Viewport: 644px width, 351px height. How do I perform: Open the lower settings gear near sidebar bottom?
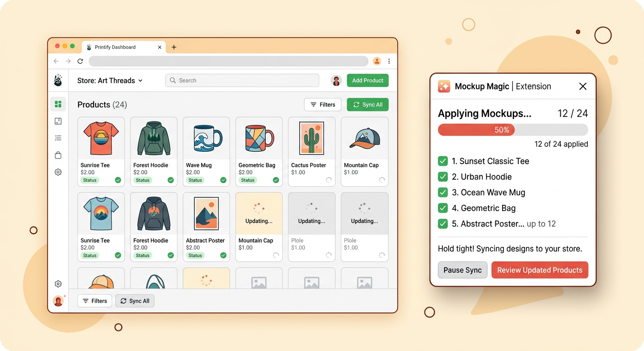coord(58,284)
